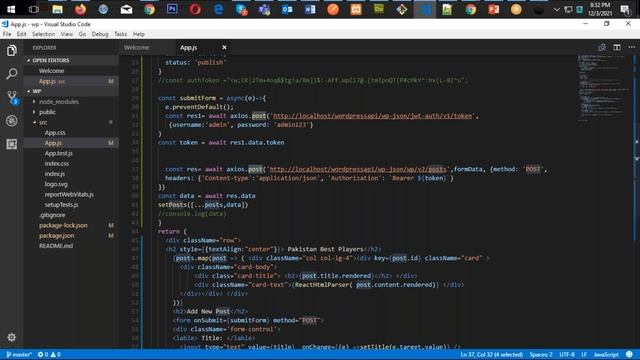Click the feedback smiley in status bar
The width and height of the screenshot is (640, 360).
629,354
